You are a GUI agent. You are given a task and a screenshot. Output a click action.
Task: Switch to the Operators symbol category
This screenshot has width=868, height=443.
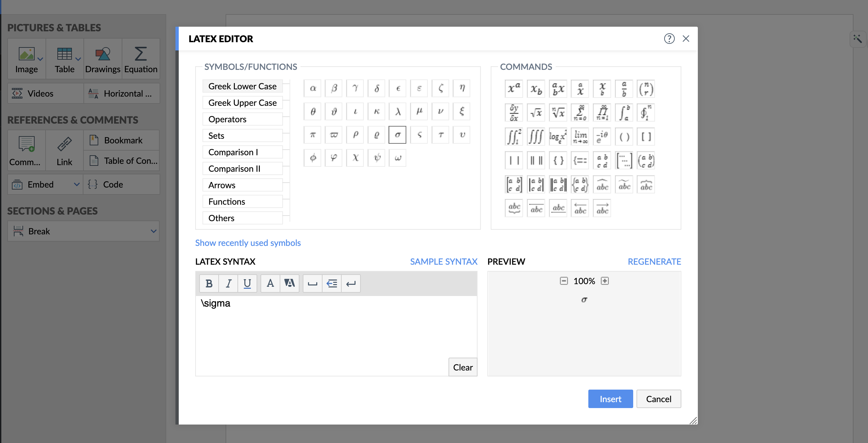tap(242, 119)
